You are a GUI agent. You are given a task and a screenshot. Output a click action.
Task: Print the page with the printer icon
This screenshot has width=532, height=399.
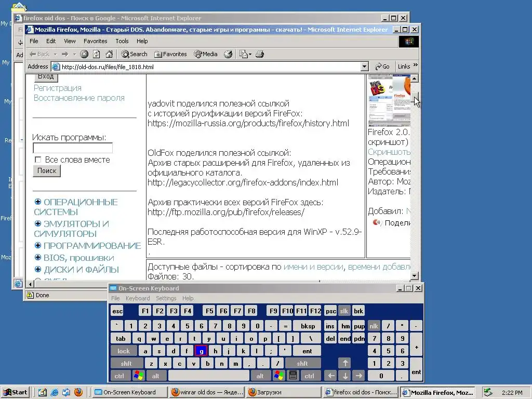(260, 54)
